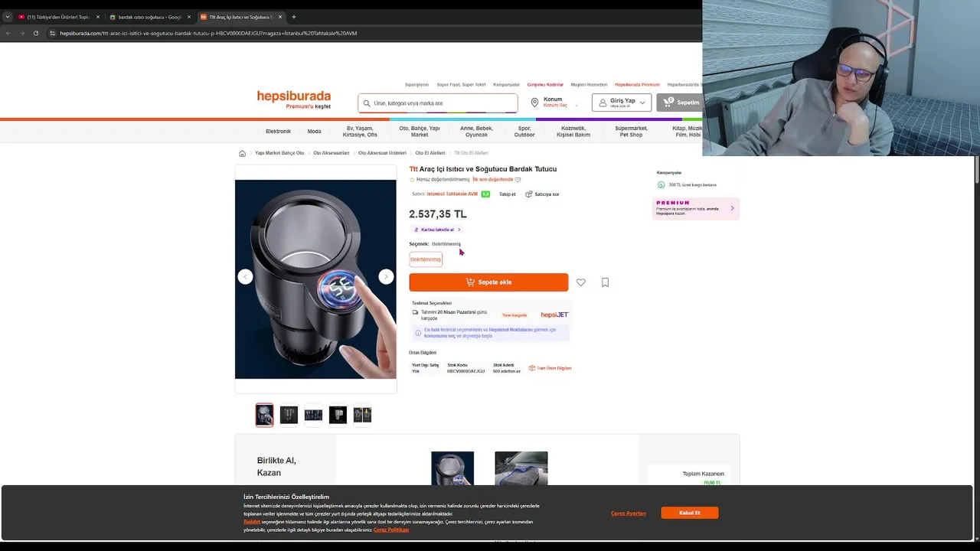Add product to favorites heart icon
Image resolution: width=980 pixels, height=551 pixels.
click(x=581, y=282)
